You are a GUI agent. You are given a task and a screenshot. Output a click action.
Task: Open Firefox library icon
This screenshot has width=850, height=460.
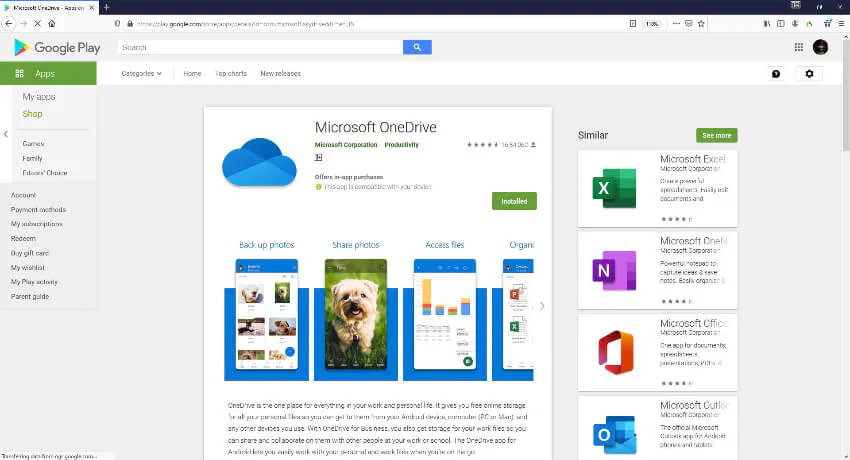click(767, 23)
